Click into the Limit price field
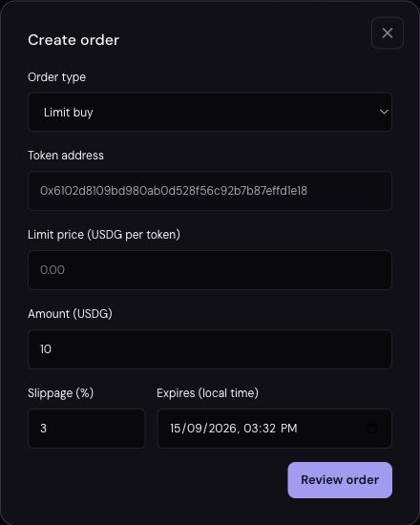Image resolution: width=420 pixels, height=525 pixels. (x=210, y=270)
